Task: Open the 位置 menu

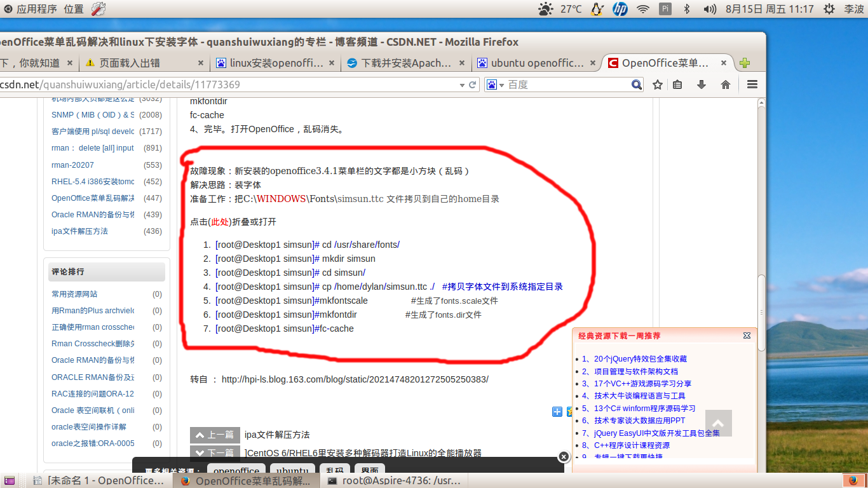Action: pyautogui.click(x=74, y=9)
